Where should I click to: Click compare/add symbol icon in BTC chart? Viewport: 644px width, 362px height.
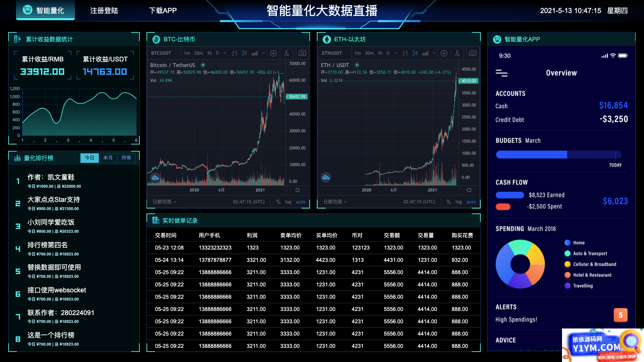(x=273, y=53)
